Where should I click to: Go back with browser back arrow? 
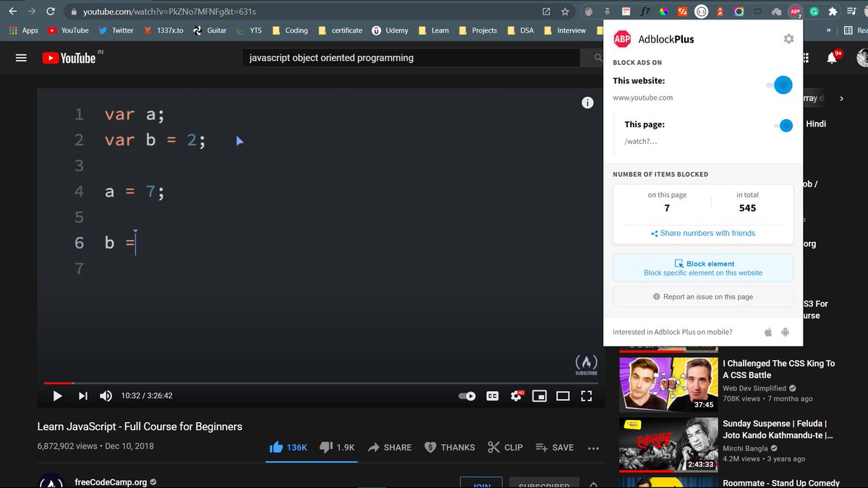[12, 12]
